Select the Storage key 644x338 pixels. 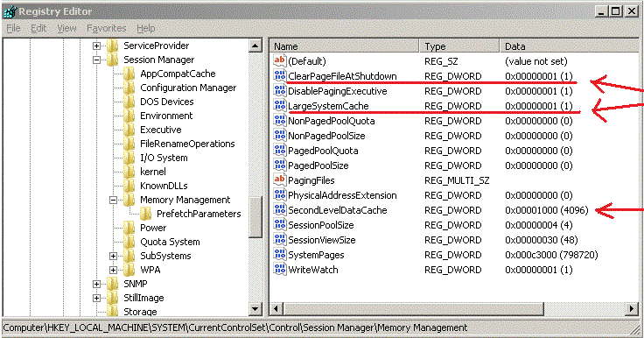(x=140, y=311)
